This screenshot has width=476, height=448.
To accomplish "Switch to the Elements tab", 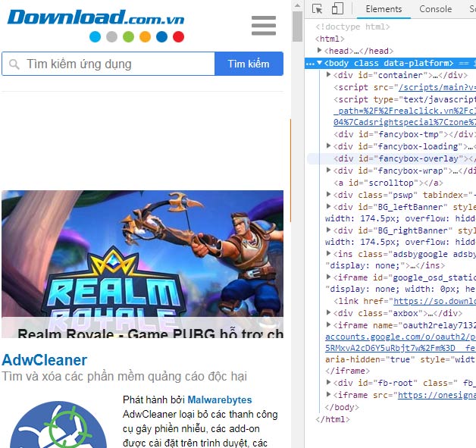I will (384, 9).
